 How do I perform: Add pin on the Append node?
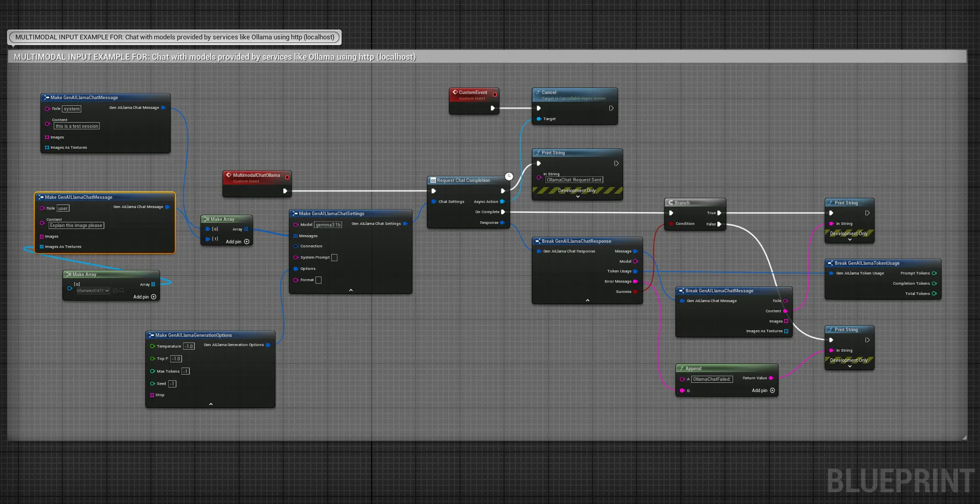point(763,391)
